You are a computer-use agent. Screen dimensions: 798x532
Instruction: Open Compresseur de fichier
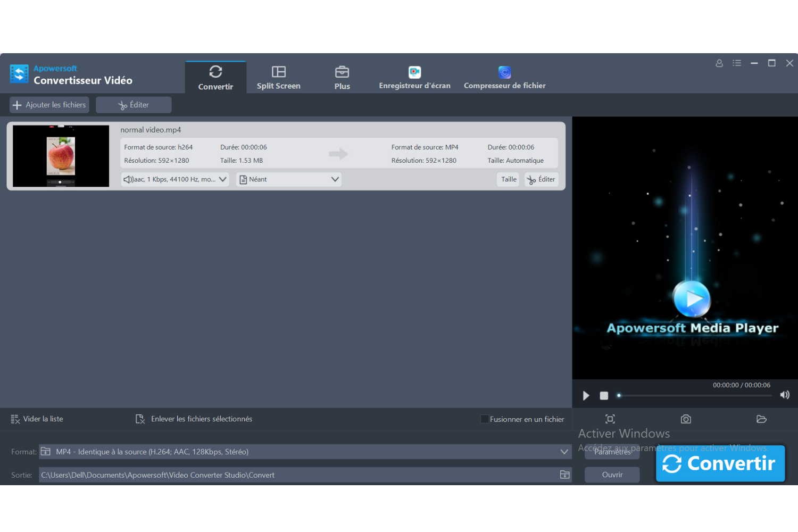(504, 78)
